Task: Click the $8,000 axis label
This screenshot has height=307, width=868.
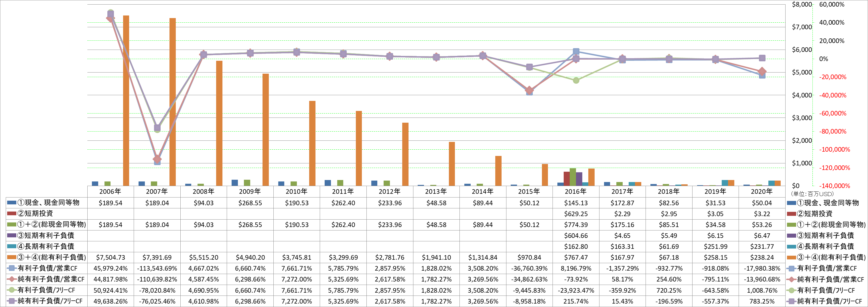Action: click(x=802, y=4)
